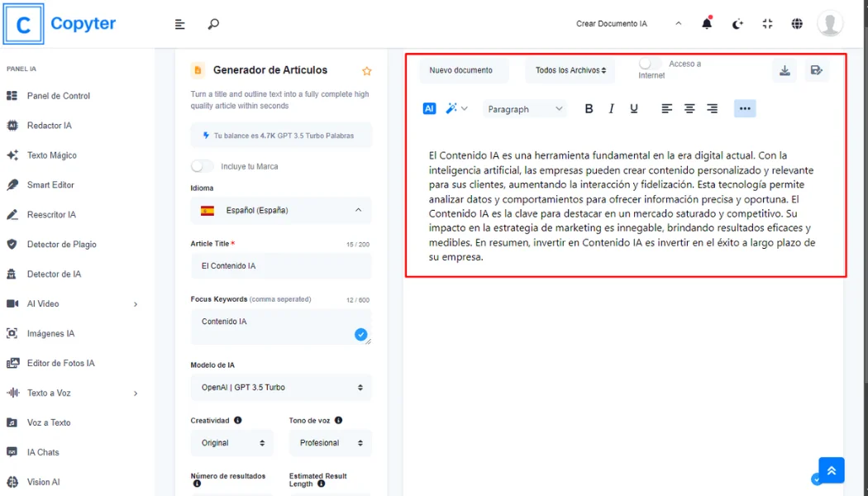868x496 pixels.
Task: Click the notifications bell icon
Action: 707,23
